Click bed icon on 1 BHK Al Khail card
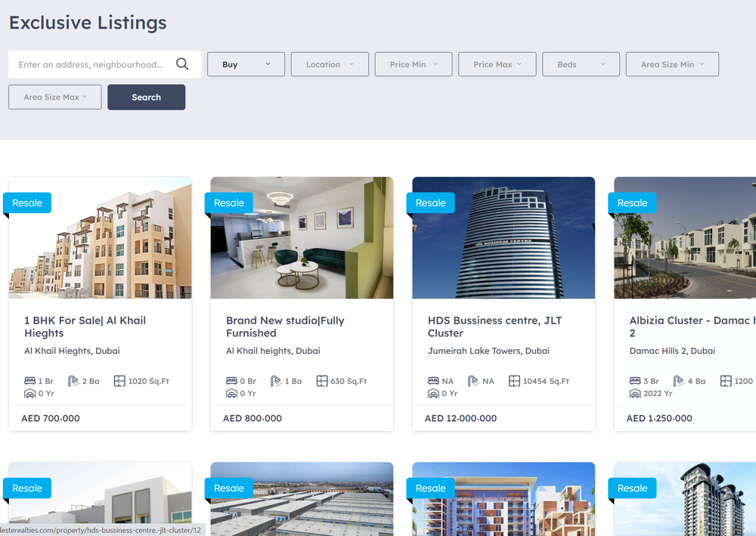This screenshot has height=536, width=756. 30,381
